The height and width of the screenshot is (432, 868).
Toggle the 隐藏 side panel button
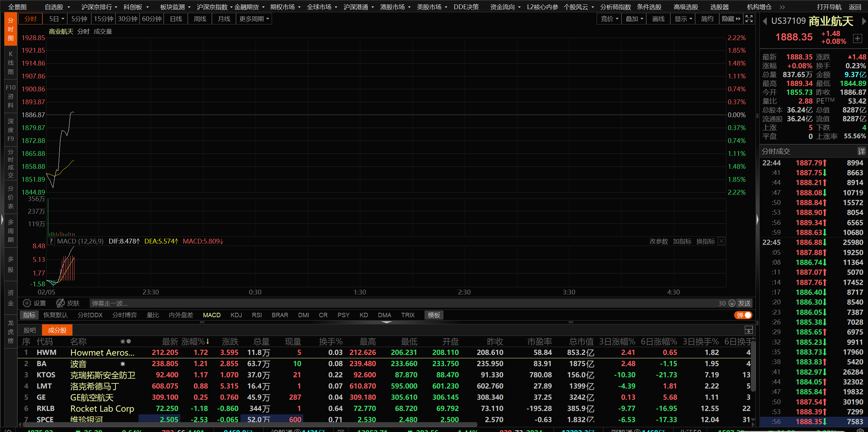[x=731, y=19]
